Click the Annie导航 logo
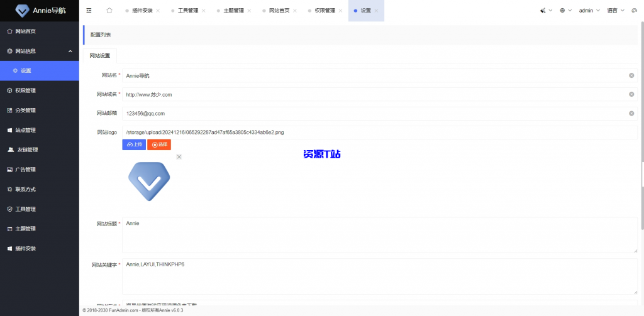644x316 pixels. (x=40, y=11)
